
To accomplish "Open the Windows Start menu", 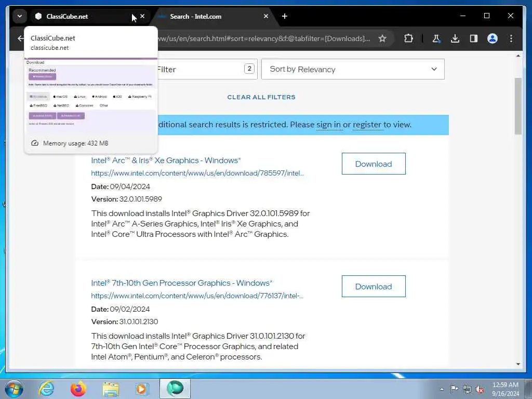I will point(14,389).
